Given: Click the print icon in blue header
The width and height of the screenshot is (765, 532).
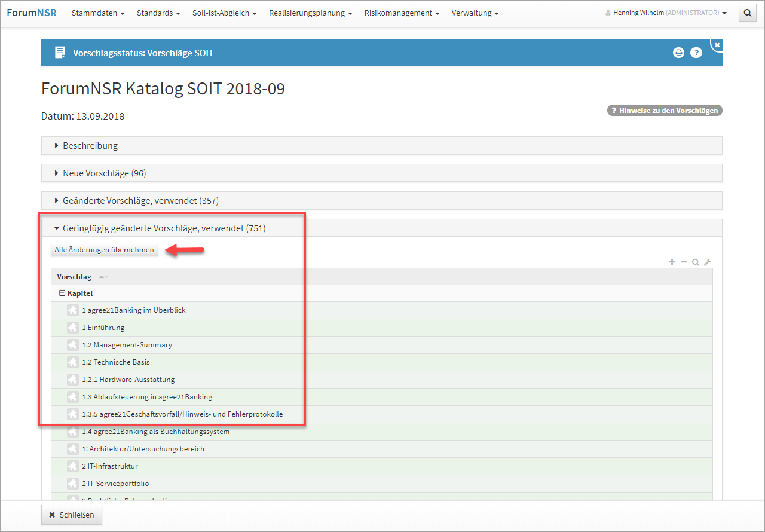Looking at the screenshot, I should (x=678, y=53).
